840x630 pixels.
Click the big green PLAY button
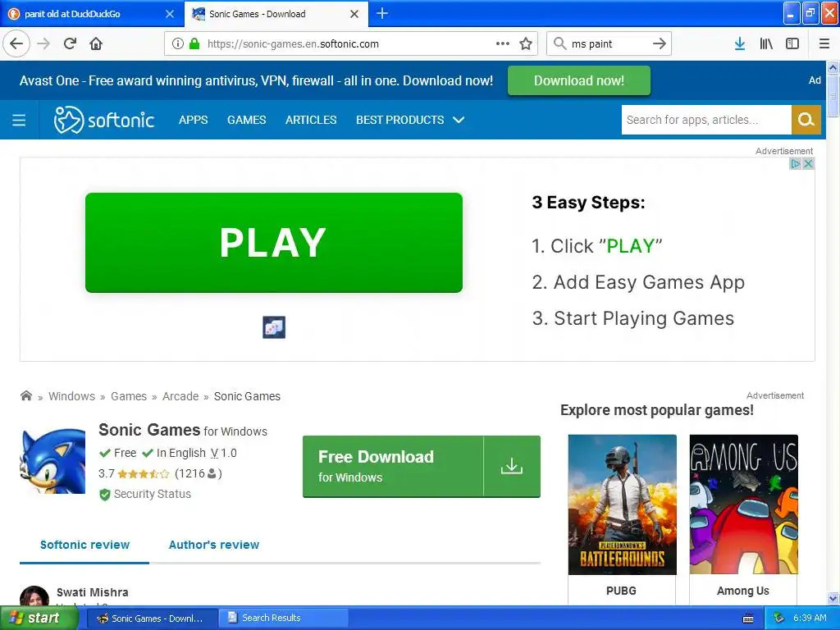coord(274,243)
